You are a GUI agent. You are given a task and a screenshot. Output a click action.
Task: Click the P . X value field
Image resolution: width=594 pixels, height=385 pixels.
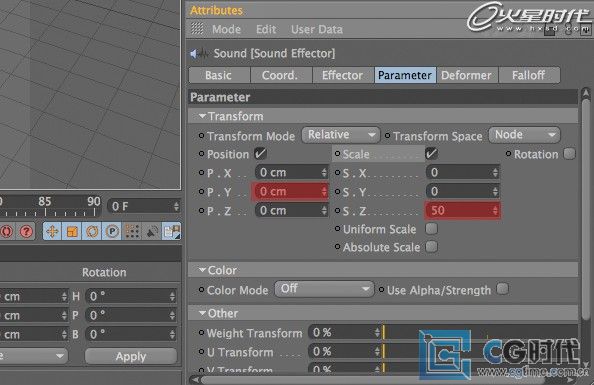point(291,172)
